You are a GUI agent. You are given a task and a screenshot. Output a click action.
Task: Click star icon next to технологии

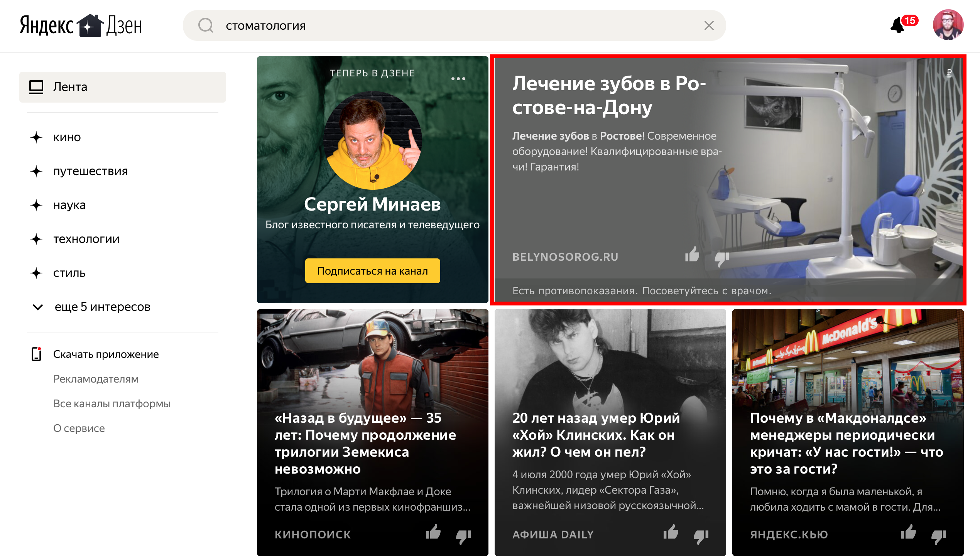point(36,239)
